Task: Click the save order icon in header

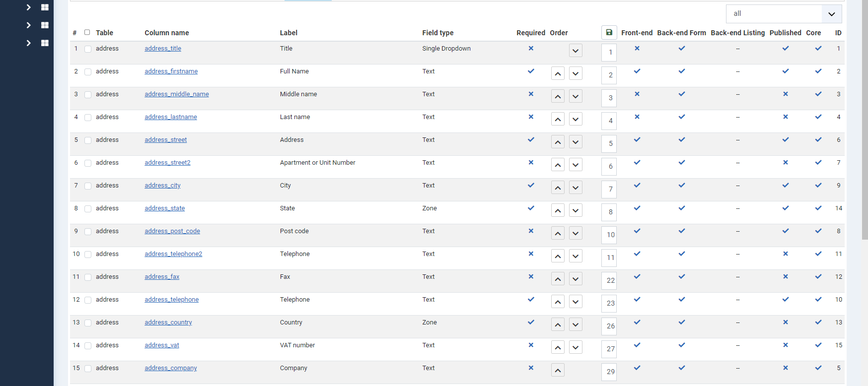Action: pos(609,33)
